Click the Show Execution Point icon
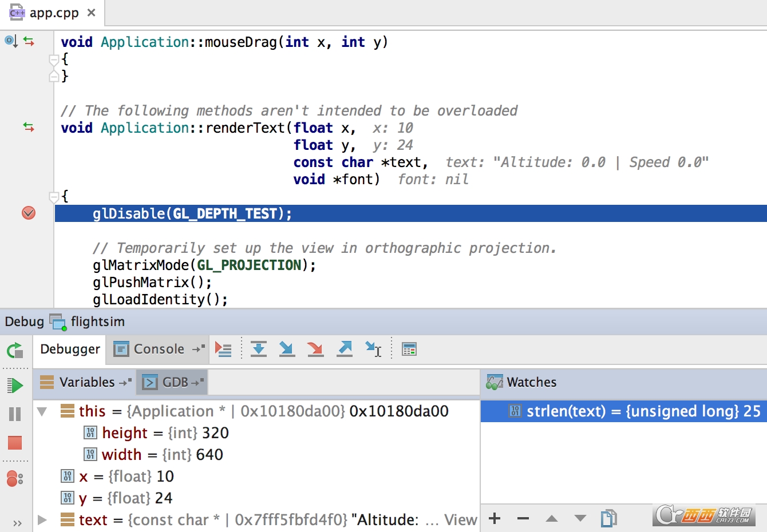This screenshot has width=767, height=532. click(223, 349)
